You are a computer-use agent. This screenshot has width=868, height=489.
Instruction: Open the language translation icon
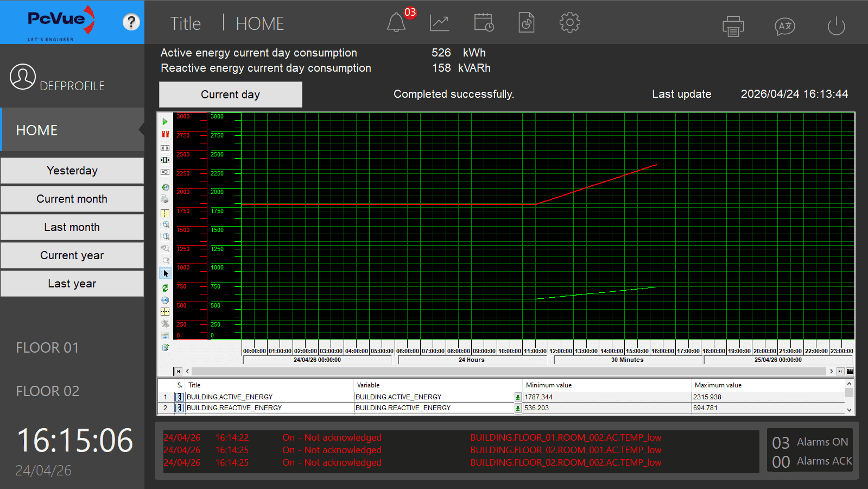(784, 26)
